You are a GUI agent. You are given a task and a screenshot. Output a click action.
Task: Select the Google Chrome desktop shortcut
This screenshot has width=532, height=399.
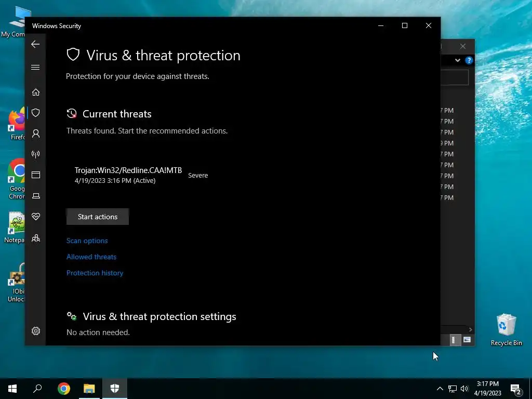(x=16, y=179)
